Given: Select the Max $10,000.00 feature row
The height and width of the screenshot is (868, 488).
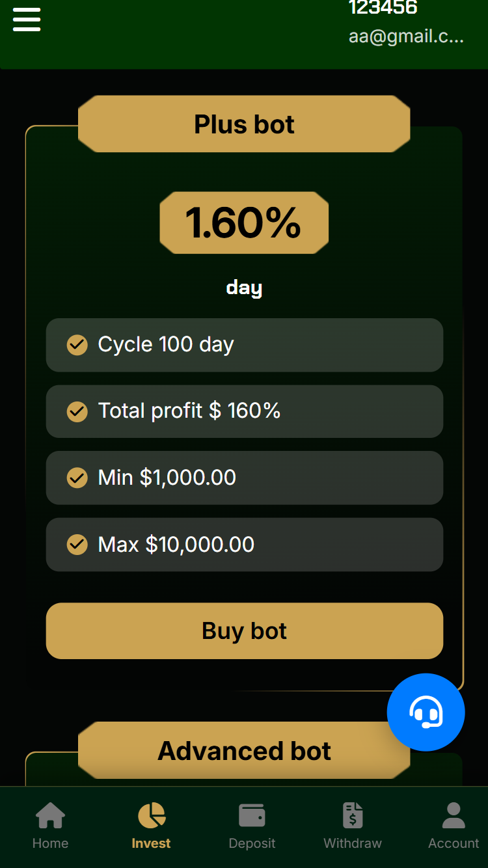Looking at the screenshot, I should 244,545.
